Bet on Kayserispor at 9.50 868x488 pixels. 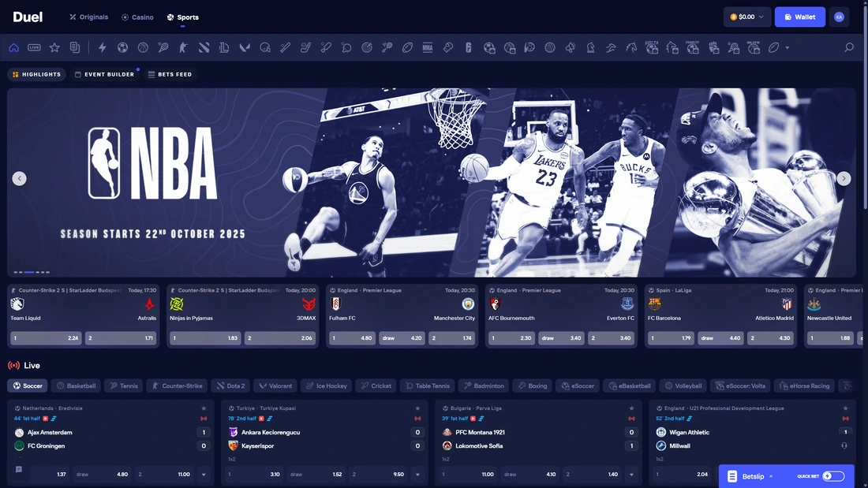[x=379, y=475]
